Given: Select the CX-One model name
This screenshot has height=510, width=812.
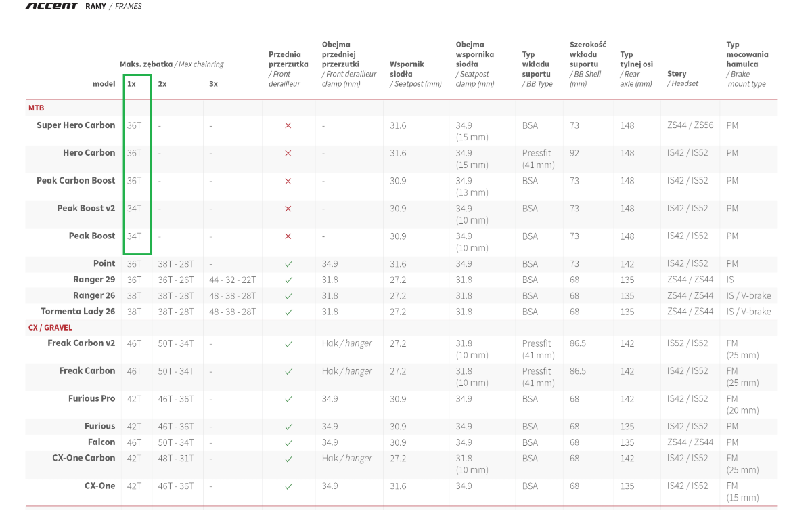Looking at the screenshot, I should click(x=100, y=486).
